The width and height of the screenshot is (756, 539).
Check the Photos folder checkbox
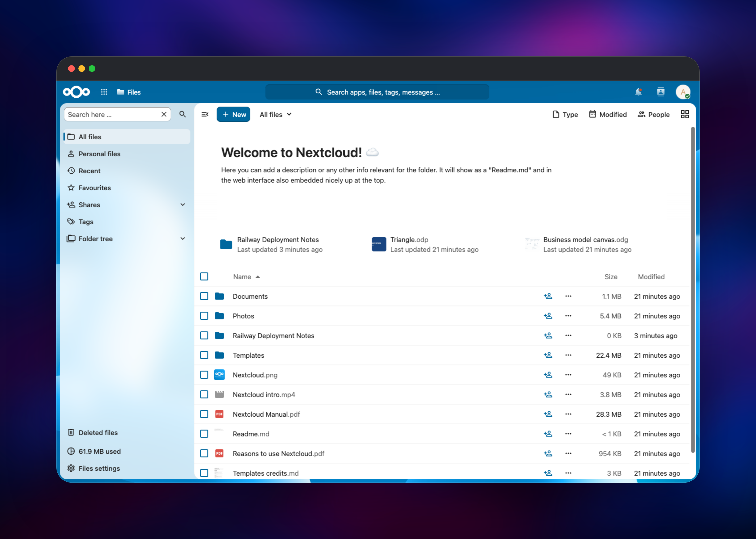click(x=204, y=316)
